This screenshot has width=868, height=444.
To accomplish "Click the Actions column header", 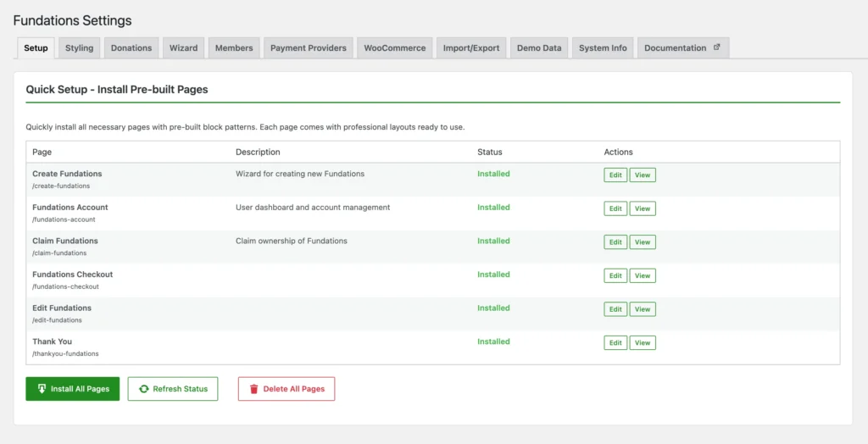I will click(x=618, y=152).
